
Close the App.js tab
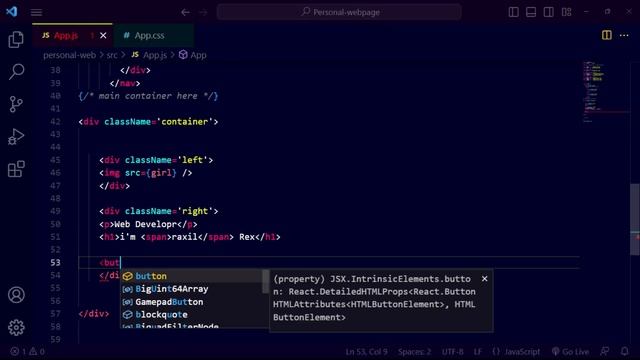coord(103,36)
